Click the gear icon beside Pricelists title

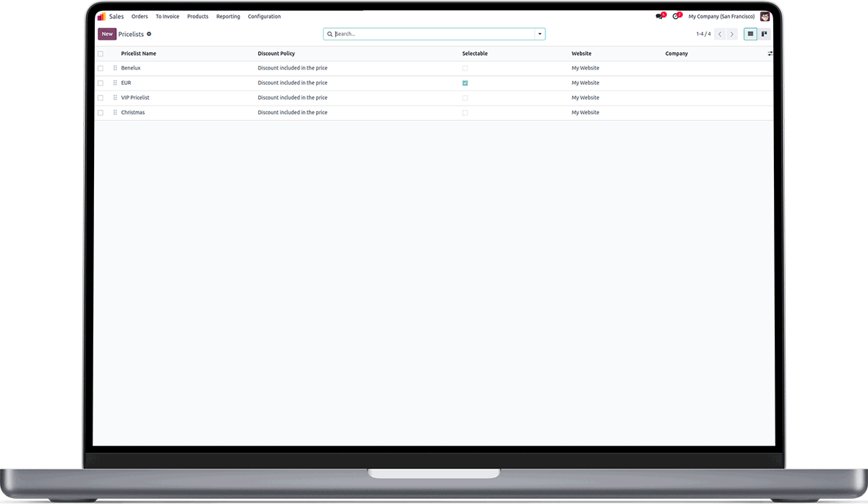(x=149, y=34)
